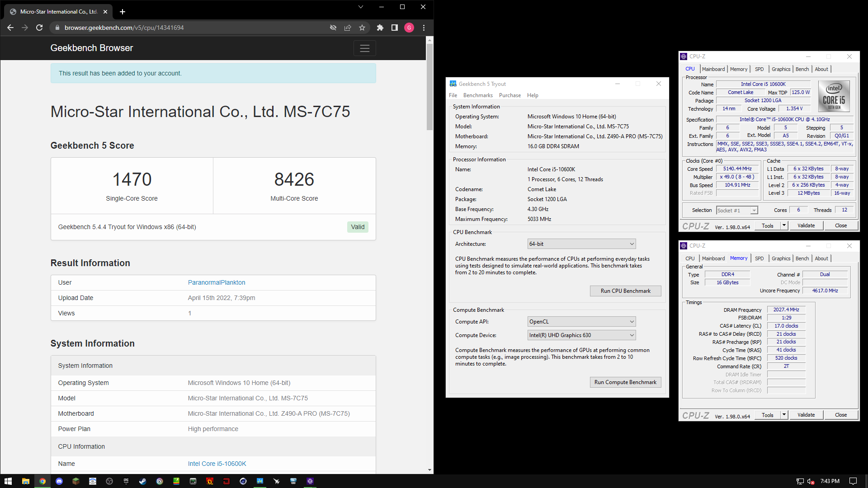Open the Compute Device dropdown
The width and height of the screenshot is (868, 488).
(x=581, y=335)
